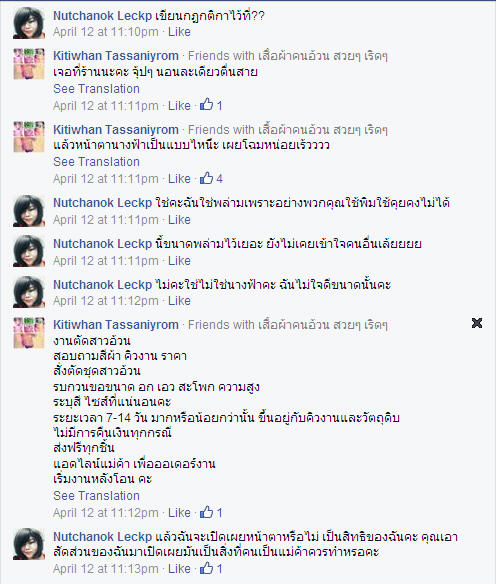Click See Translation under first Kitiwhan comment
The height and width of the screenshot is (584, 496).
pos(96,89)
